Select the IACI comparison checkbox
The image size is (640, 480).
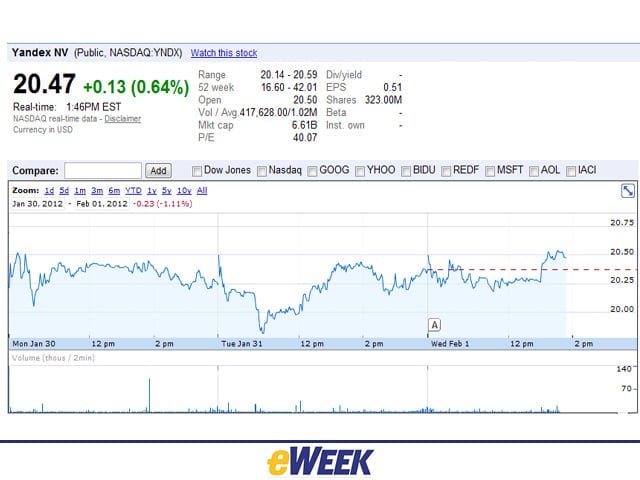[571, 171]
